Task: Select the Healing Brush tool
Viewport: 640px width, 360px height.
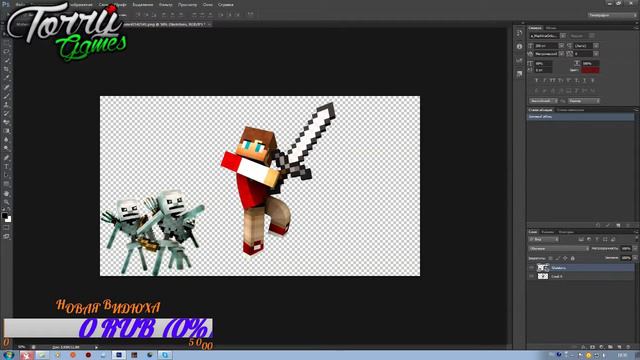Action: 7,87
